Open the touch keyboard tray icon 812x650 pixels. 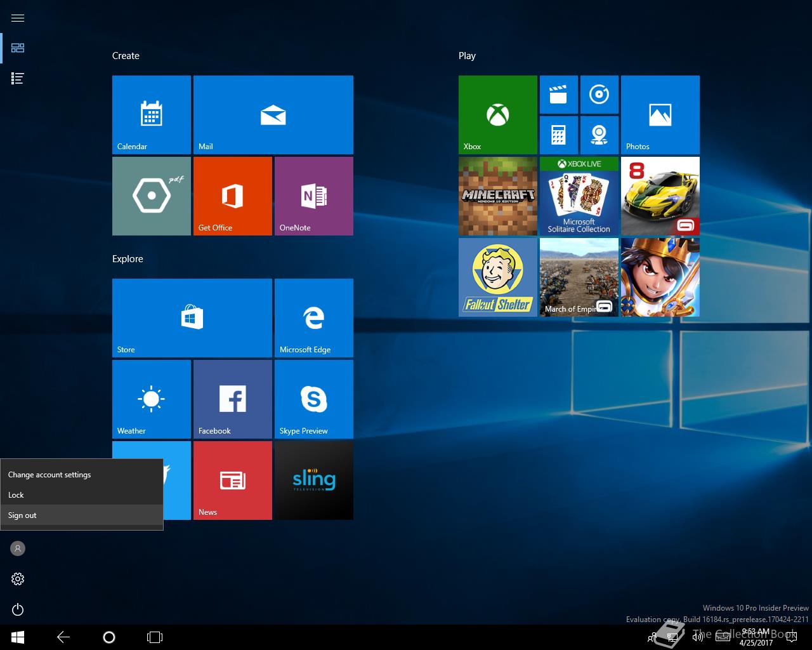pos(723,637)
